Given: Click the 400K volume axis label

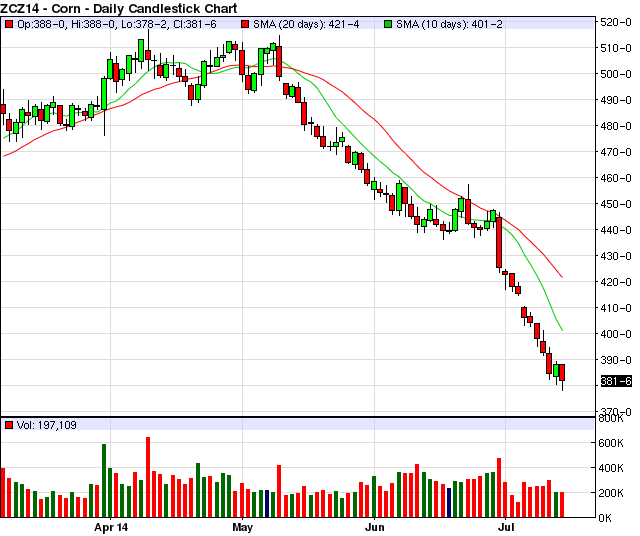Looking at the screenshot, I should pos(611,468).
